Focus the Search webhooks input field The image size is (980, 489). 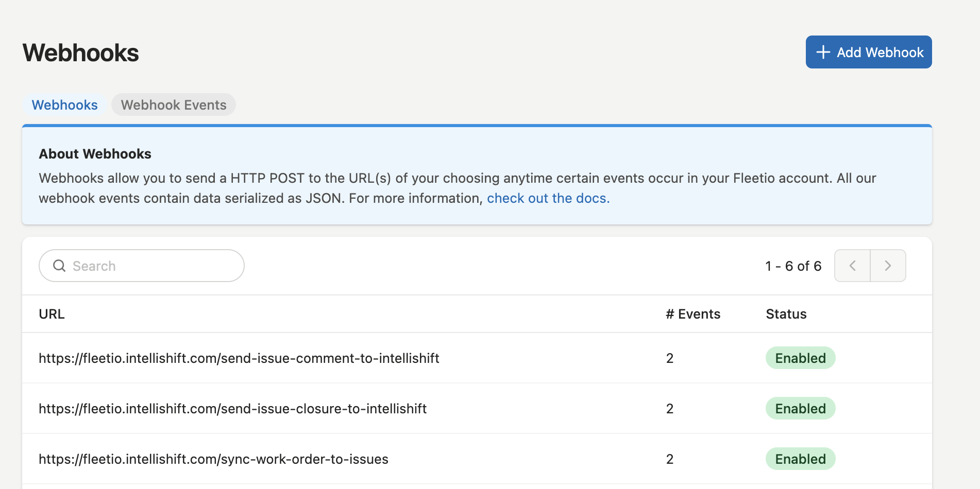tap(149, 266)
